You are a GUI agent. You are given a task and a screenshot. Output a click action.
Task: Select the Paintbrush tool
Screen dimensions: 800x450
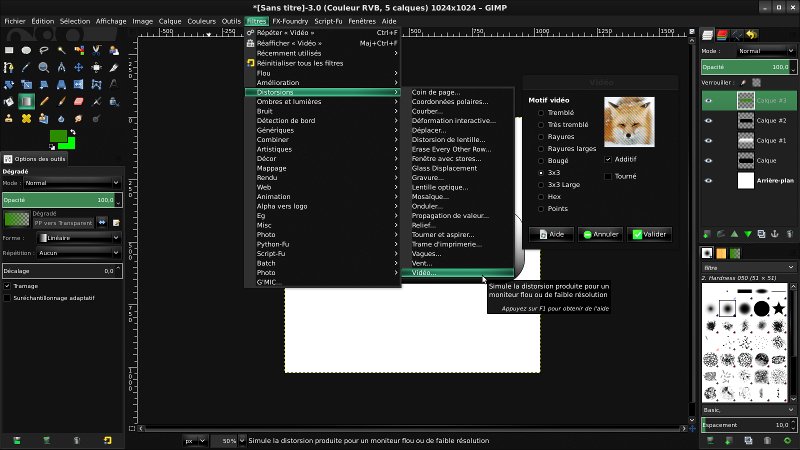point(61,102)
